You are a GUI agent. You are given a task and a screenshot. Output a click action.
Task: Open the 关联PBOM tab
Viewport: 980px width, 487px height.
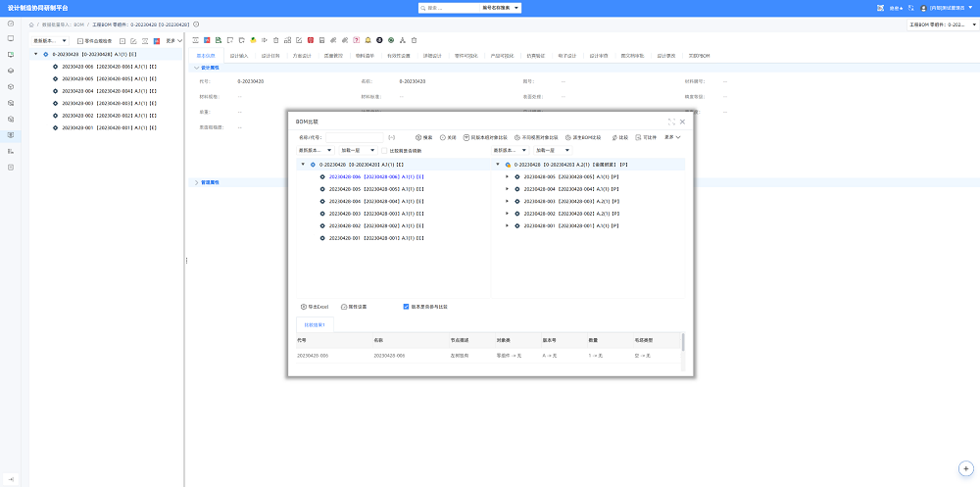tap(699, 56)
